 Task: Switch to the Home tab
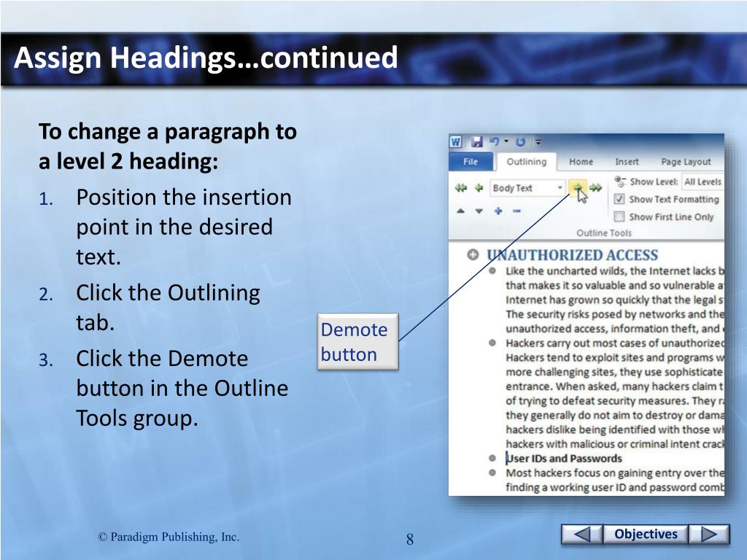tap(581, 162)
